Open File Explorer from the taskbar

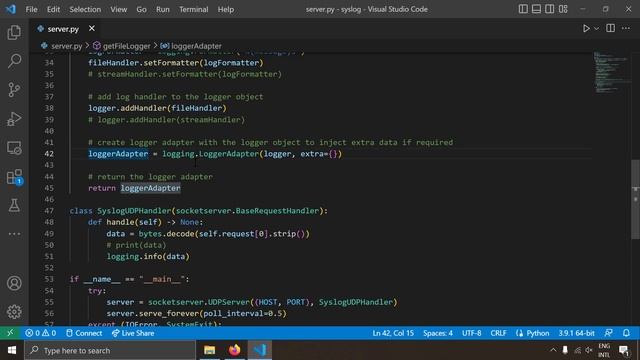[209, 350]
